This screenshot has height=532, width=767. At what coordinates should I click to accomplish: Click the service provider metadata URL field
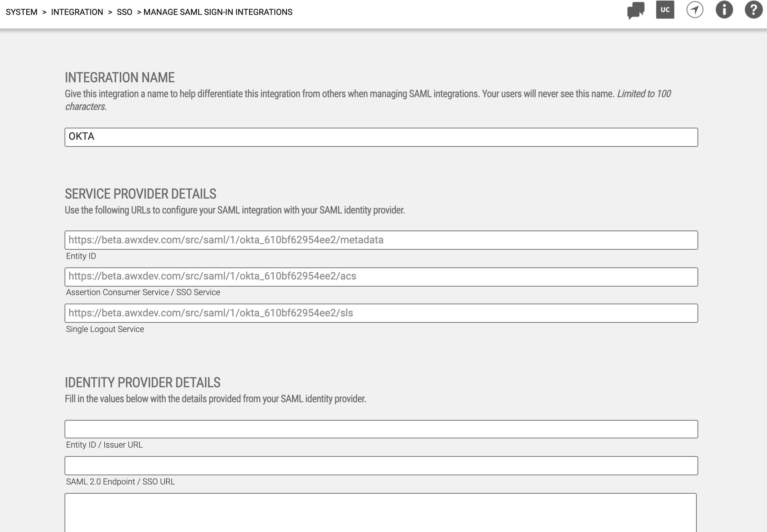[x=381, y=240]
